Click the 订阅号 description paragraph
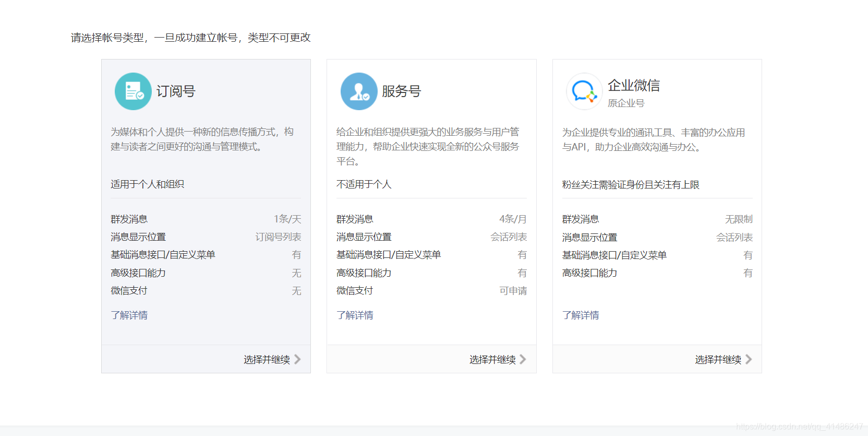Image resolution: width=868 pixels, height=436 pixels. (202, 139)
